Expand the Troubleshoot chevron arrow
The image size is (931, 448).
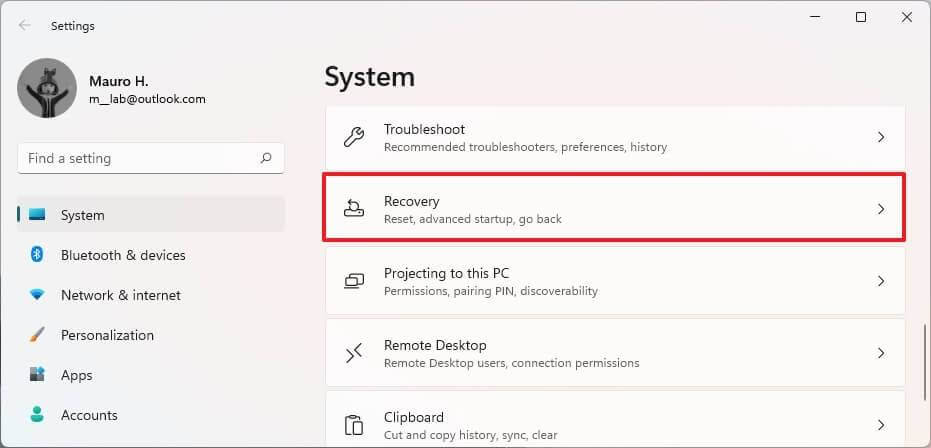[881, 137]
